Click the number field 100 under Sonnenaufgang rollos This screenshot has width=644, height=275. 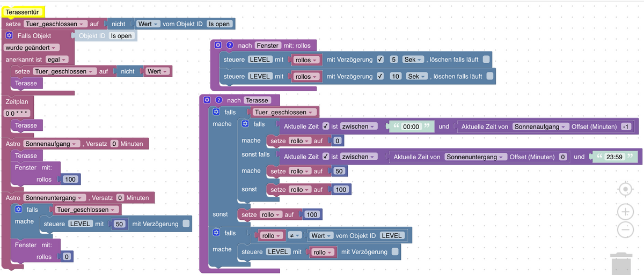click(x=70, y=180)
